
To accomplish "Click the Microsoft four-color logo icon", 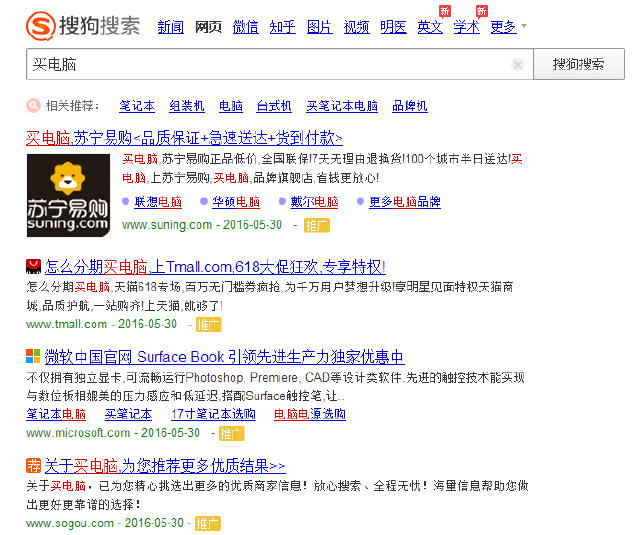I will pos(33,356).
